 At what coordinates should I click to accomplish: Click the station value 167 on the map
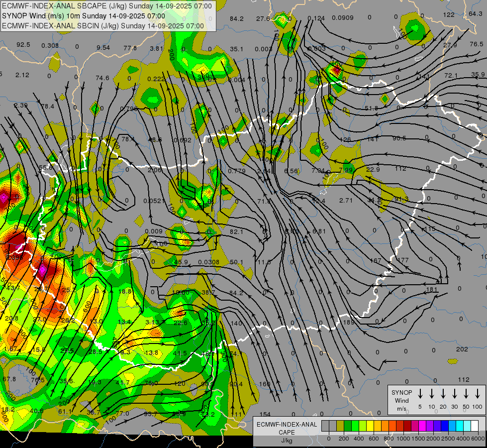pyautogui.click(x=376, y=260)
